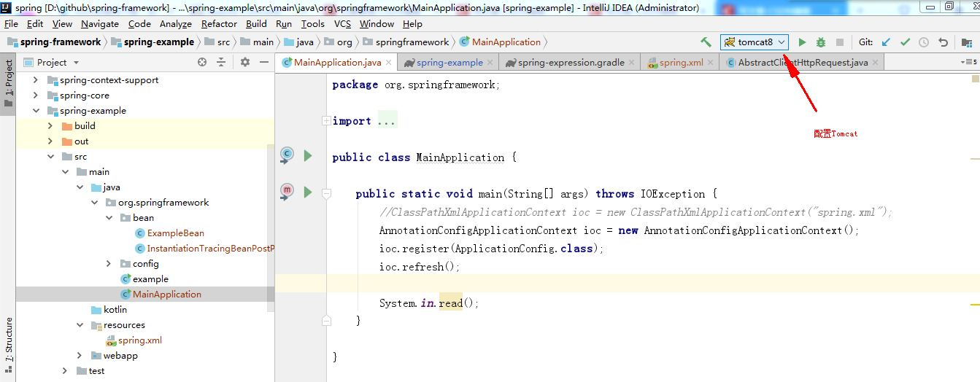Click the Git revert undo arrow
This screenshot has width=980, height=382.
(x=943, y=42)
